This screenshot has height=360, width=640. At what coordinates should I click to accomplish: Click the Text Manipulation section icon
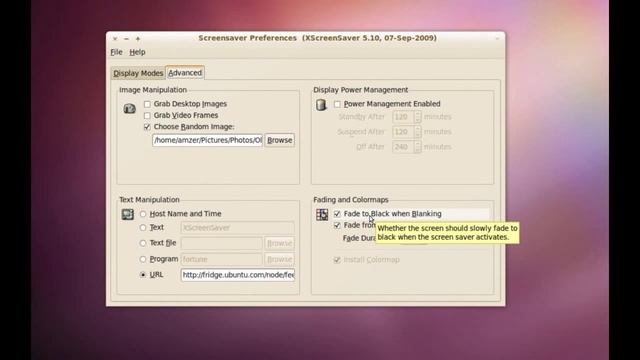128,214
